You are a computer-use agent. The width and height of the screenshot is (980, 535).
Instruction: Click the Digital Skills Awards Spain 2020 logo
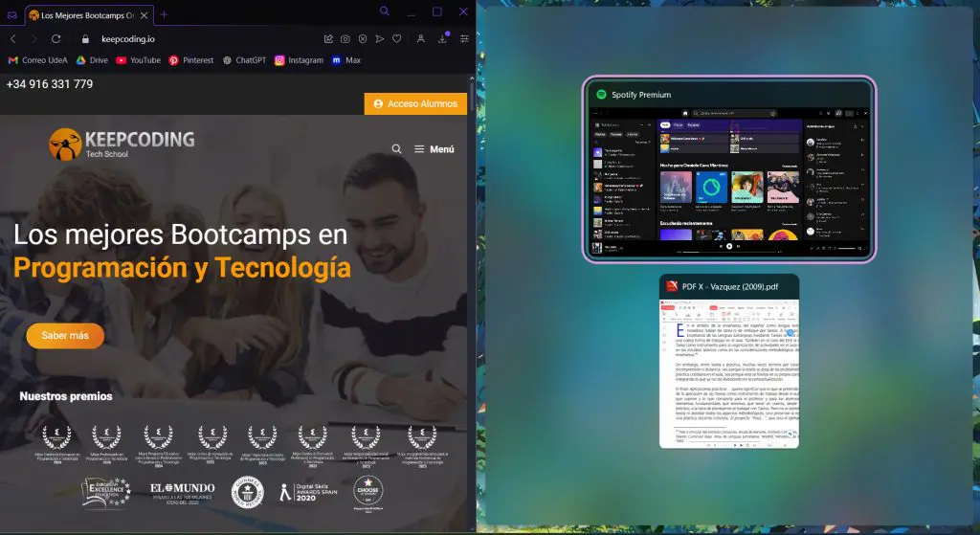[308, 492]
